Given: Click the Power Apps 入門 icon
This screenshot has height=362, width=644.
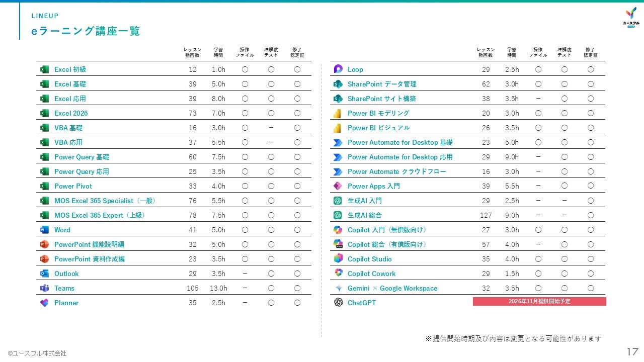Looking at the screenshot, I should pos(338,186).
